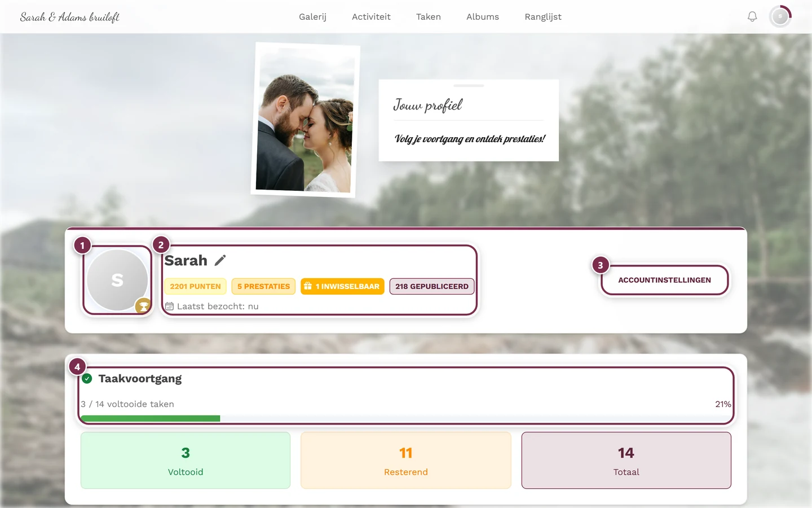Edit name with the pencil icon
The width and height of the screenshot is (812, 508).
coord(220,260)
